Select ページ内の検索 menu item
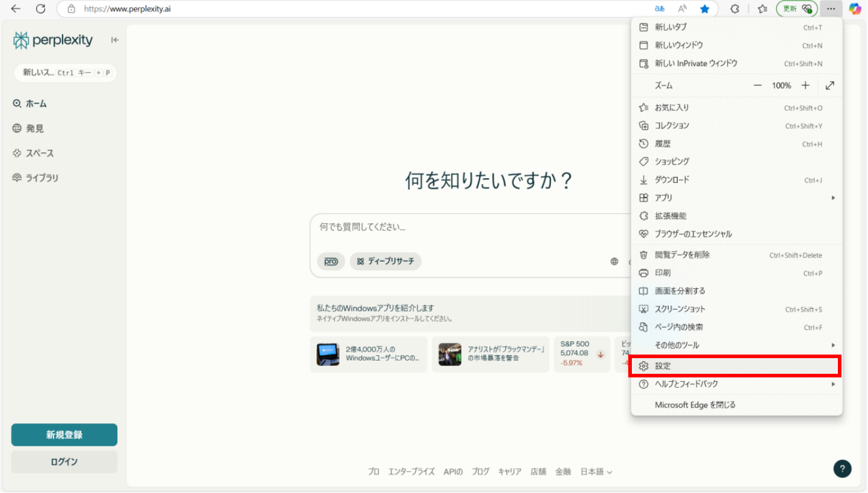 [x=736, y=327]
